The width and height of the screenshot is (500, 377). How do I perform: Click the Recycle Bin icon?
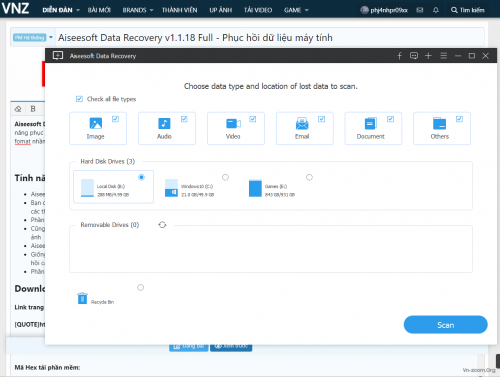(x=82, y=298)
